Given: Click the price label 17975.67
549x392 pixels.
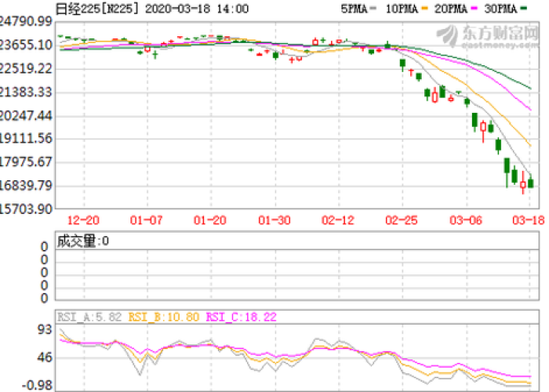Looking at the screenshot, I should 26,162.
